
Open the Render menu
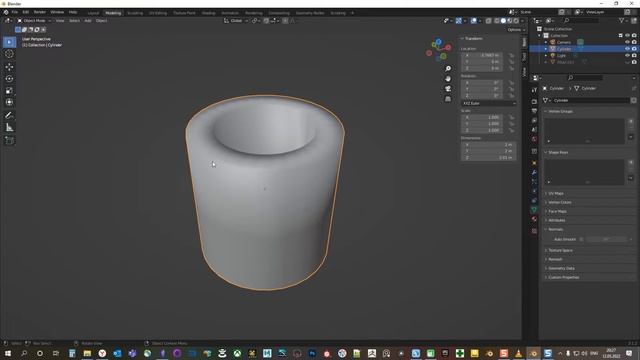tap(40, 12)
